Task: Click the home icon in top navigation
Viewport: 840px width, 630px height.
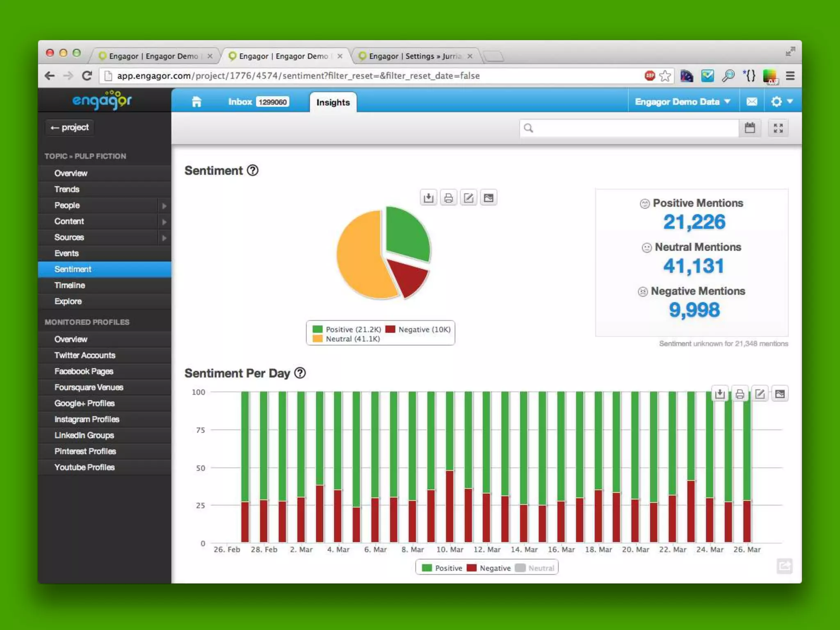Action: coord(196,102)
